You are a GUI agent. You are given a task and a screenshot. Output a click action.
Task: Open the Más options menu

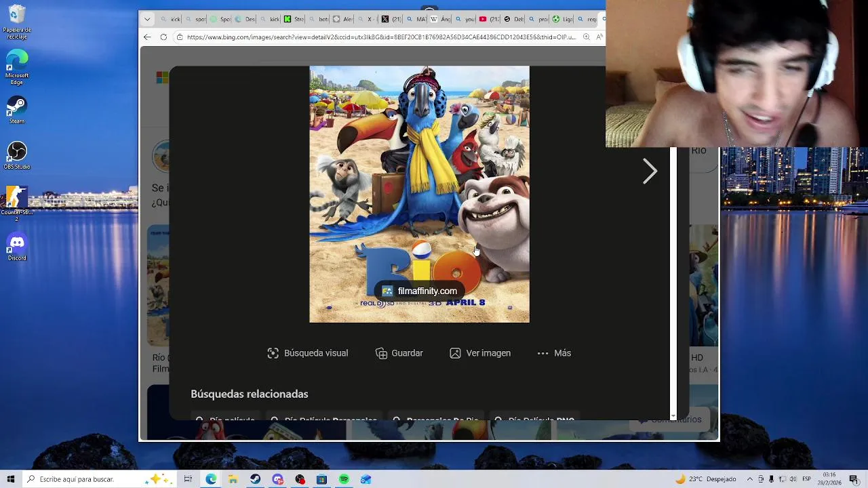554,353
